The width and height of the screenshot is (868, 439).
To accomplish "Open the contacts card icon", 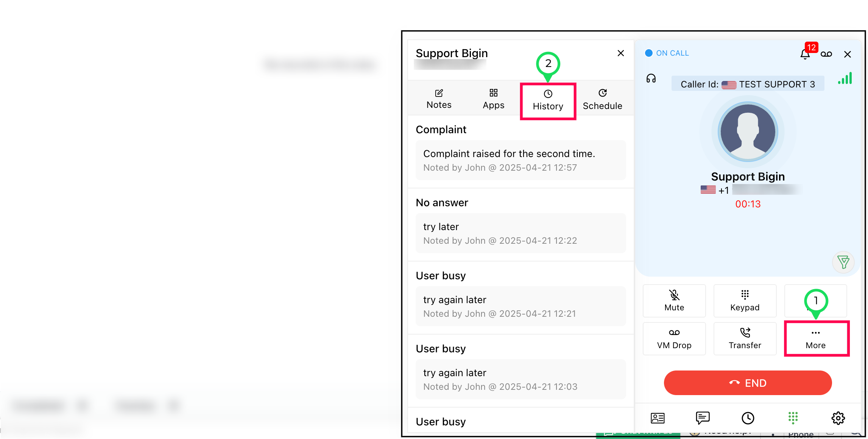I will point(658,418).
